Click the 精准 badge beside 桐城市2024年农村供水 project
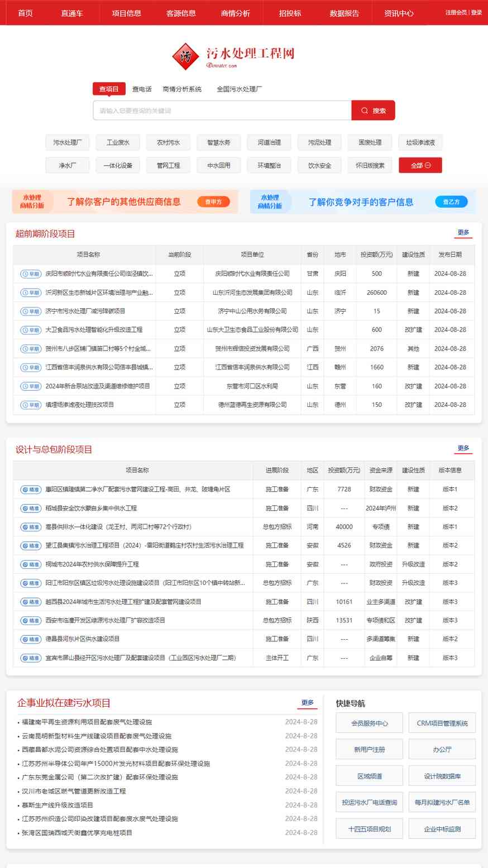Image resolution: width=488 pixels, height=868 pixels. [x=31, y=564]
